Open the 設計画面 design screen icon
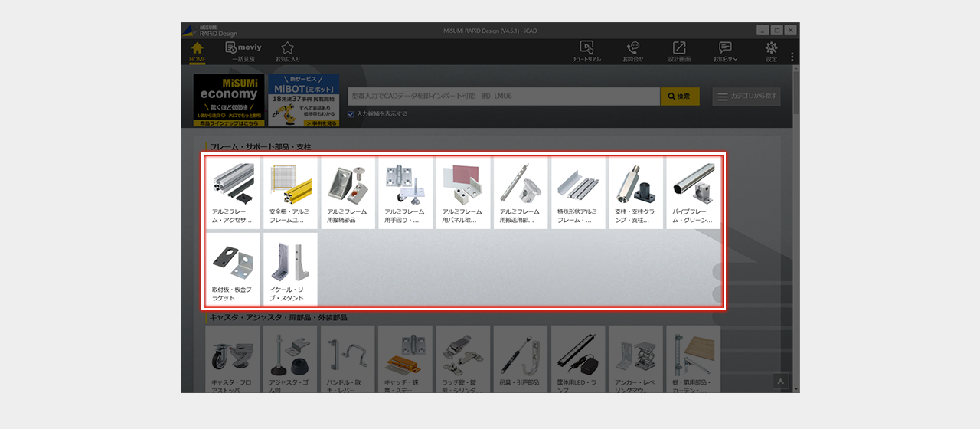This screenshot has height=429, width=980. coord(679,51)
